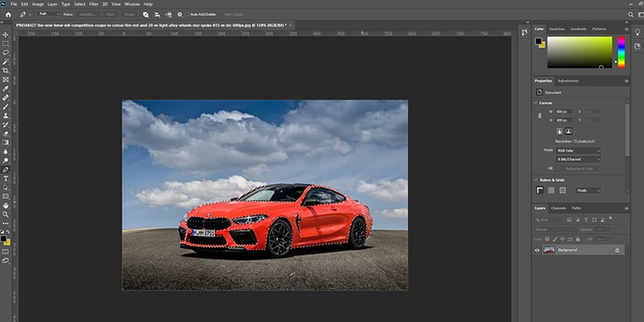
Task: Open the Filter menu
Action: pyautogui.click(x=93, y=4)
